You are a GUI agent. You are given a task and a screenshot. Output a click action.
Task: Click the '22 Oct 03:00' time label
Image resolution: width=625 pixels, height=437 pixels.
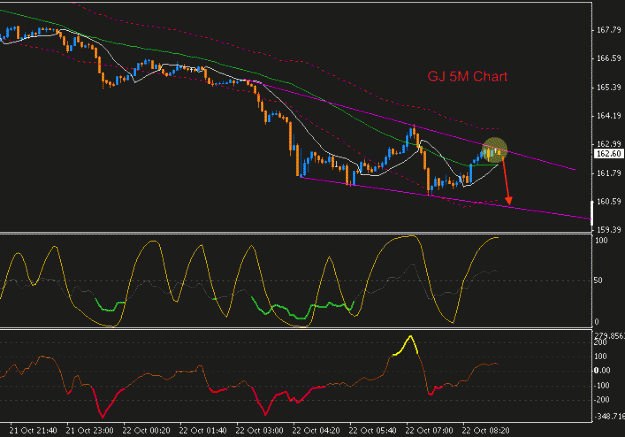pyautogui.click(x=259, y=431)
